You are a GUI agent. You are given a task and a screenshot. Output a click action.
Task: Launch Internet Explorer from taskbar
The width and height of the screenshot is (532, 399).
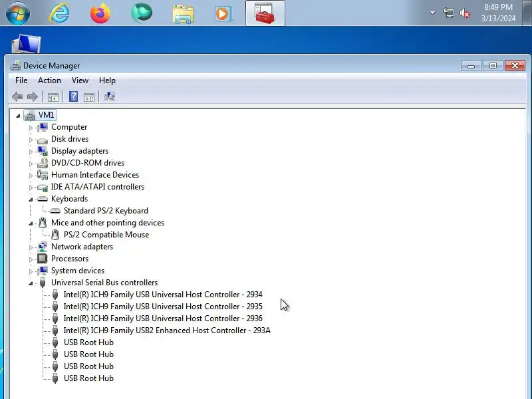59,13
